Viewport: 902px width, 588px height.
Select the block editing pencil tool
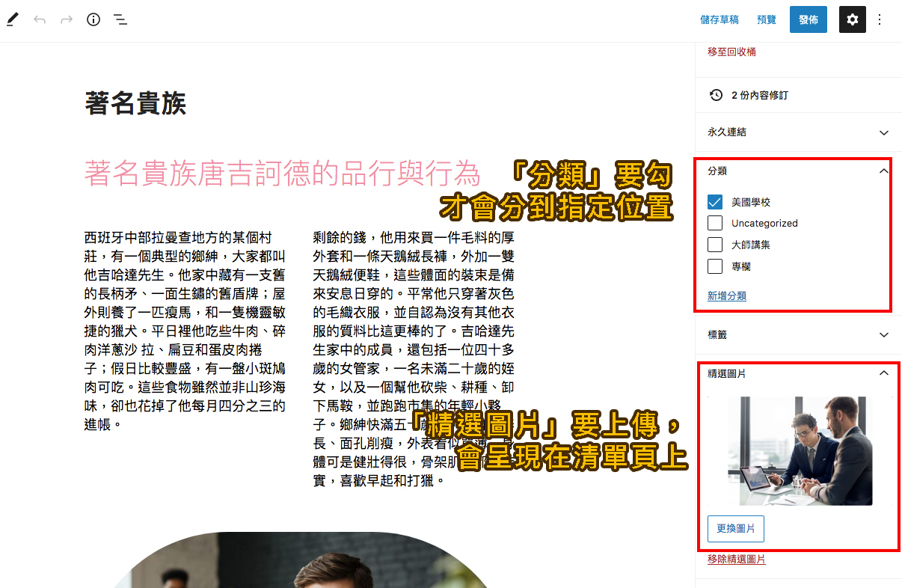[x=12, y=19]
